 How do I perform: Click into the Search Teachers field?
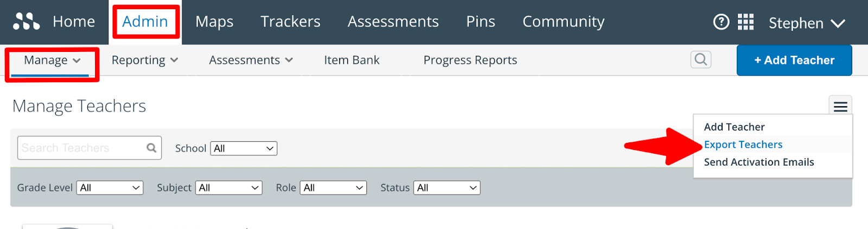[x=81, y=148]
